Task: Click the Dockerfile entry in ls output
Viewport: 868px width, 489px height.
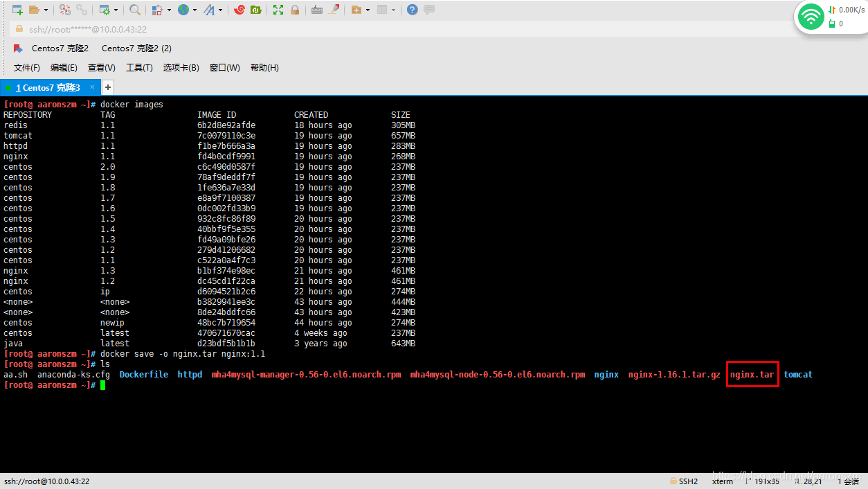Action: click(144, 375)
